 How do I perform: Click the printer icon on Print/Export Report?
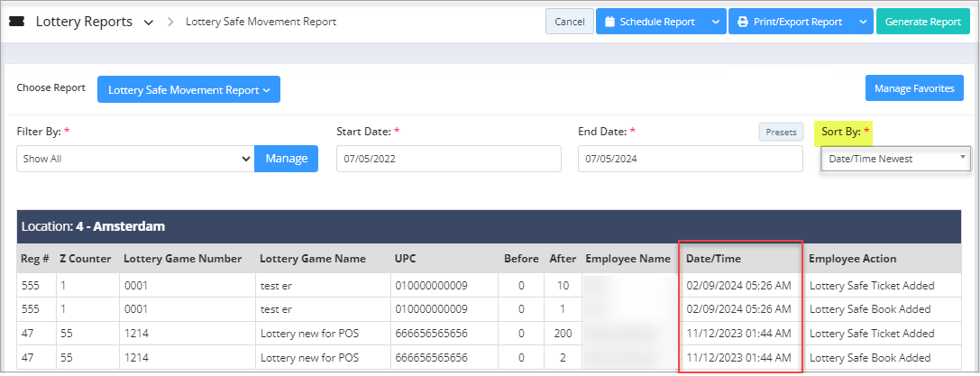pos(744,22)
